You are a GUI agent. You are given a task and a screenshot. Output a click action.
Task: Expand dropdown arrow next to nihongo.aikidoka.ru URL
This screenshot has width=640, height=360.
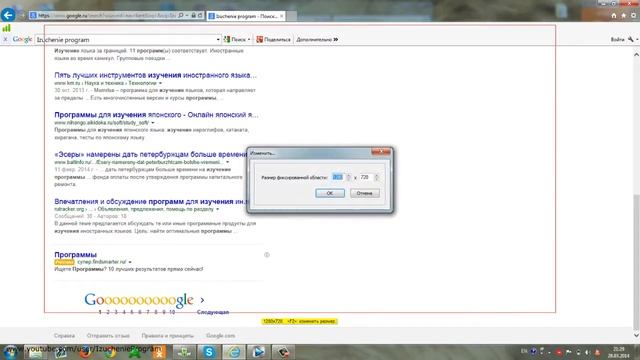[x=153, y=122]
